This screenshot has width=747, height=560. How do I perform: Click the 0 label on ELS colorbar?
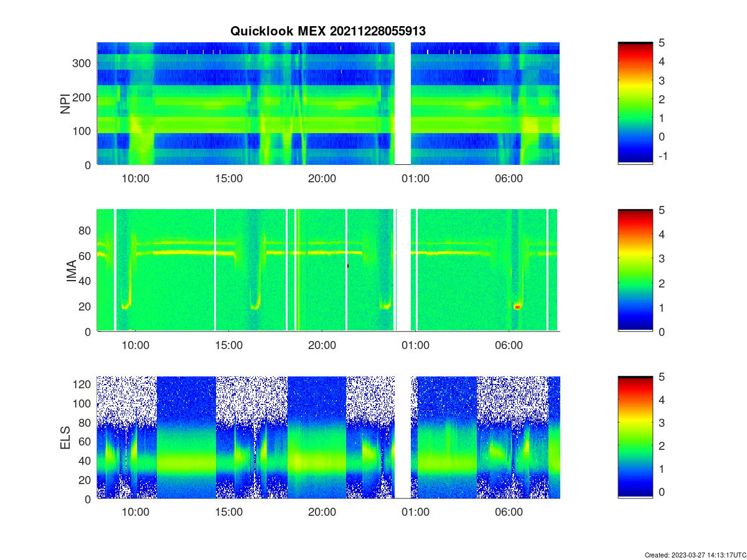662,492
